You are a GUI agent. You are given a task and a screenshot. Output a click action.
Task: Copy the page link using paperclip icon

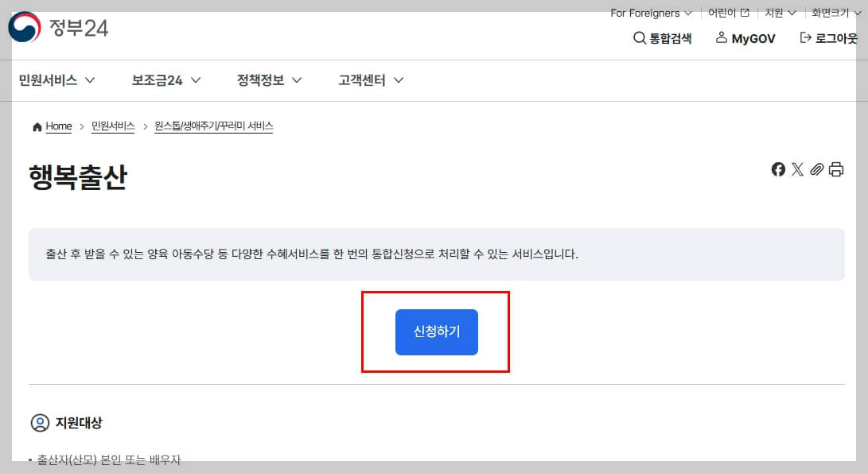816,169
